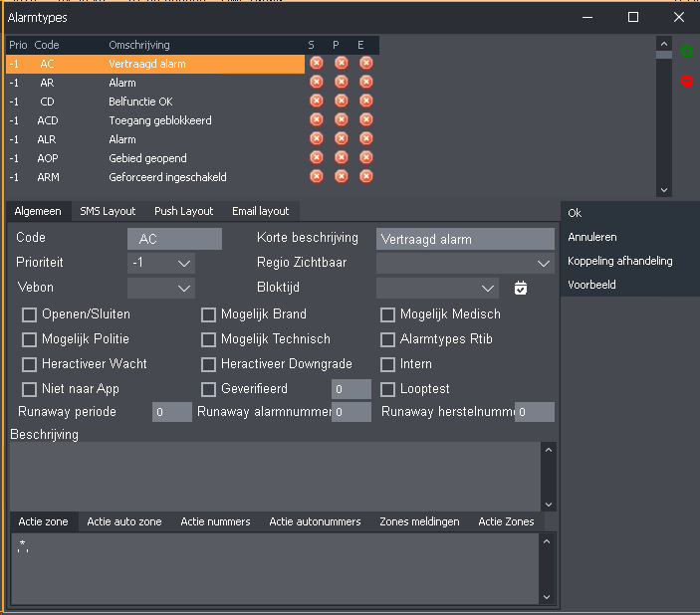The width and height of the screenshot is (700, 615).
Task: Click the red remove alarmtype icon
Action: [x=686, y=81]
